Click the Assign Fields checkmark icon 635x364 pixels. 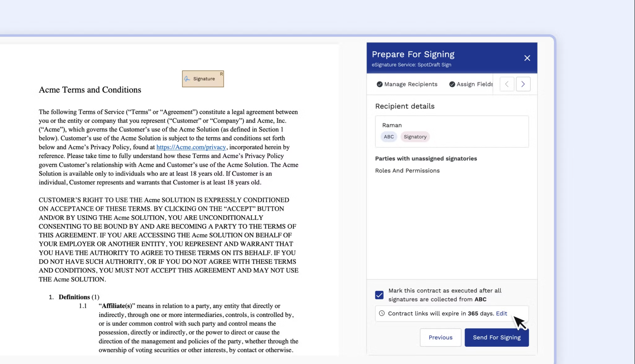coord(452,84)
